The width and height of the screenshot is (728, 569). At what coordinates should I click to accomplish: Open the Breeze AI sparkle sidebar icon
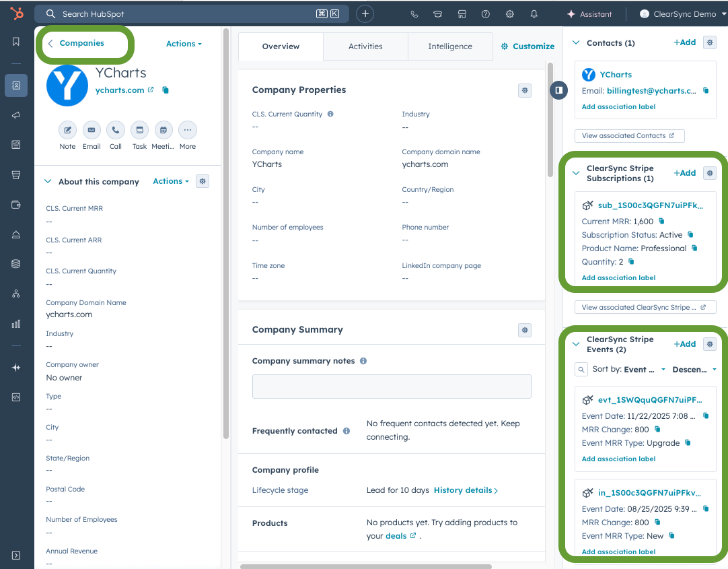pos(15,368)
